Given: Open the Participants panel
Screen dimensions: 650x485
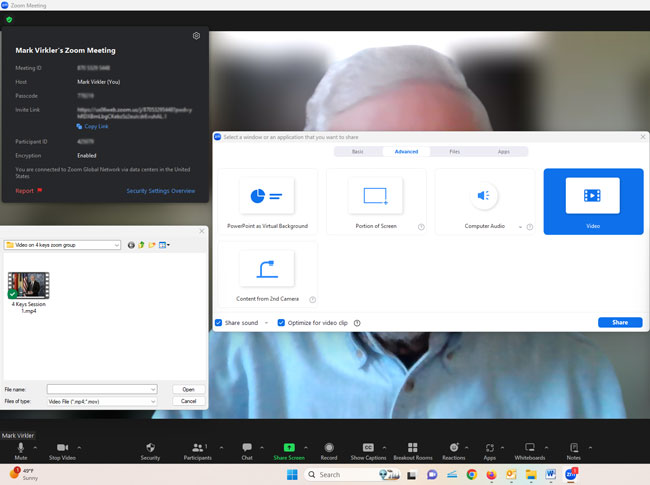Looking at the screenshot, I should click(197, 447).
